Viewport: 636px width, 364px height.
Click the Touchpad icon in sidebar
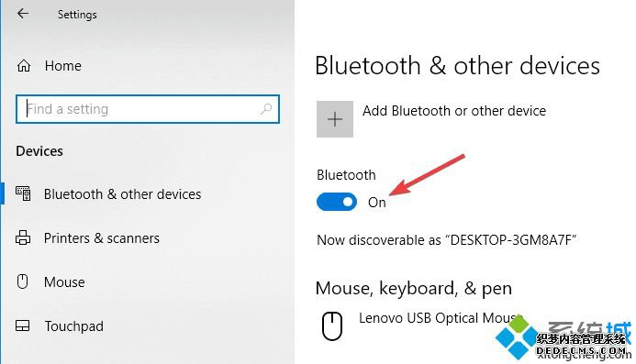click(x=22, y=325)
